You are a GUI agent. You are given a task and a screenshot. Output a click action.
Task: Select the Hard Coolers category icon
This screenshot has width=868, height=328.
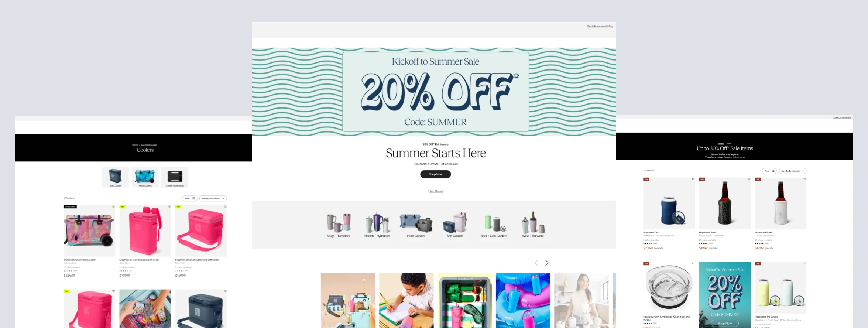point(416,225)
